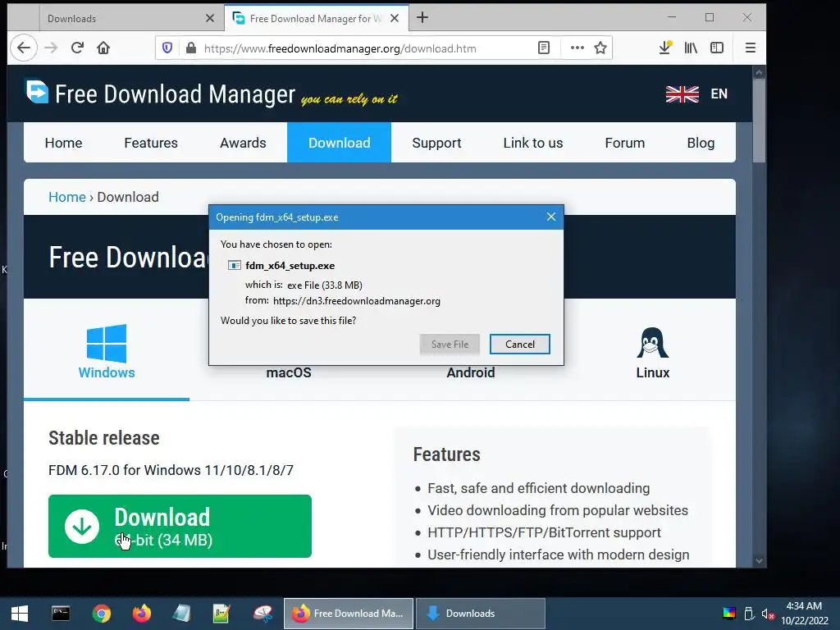Image resolution: width=840 pixels, height=630 pixels.
Task: Select the Linux penguin platform tab
Action: pos(652,351)
